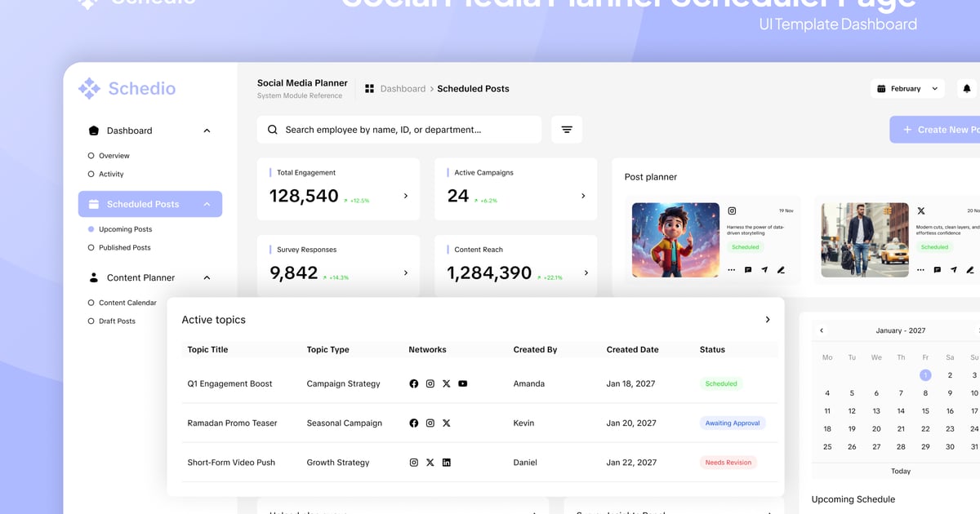The height and width of the screenshot is (514, 980).
Task: Open the comment icon on the Instagram post card
Action: pyautogui.click(x=748, y=270)
